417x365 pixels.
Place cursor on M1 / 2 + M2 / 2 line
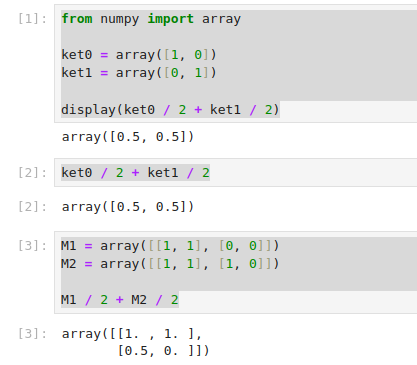pyautogui.click(x=120, y=300)
